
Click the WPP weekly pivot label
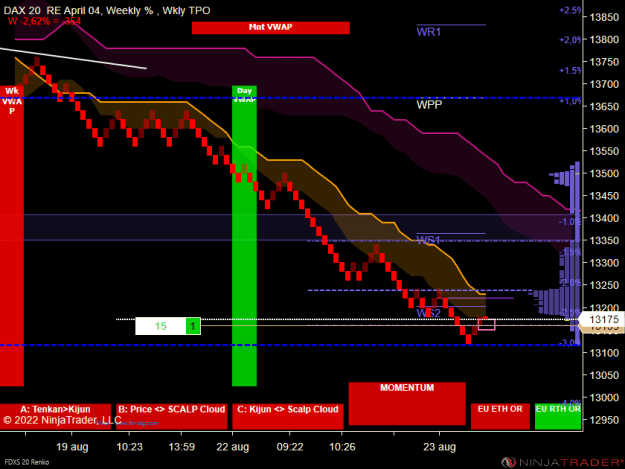point(429,105)
